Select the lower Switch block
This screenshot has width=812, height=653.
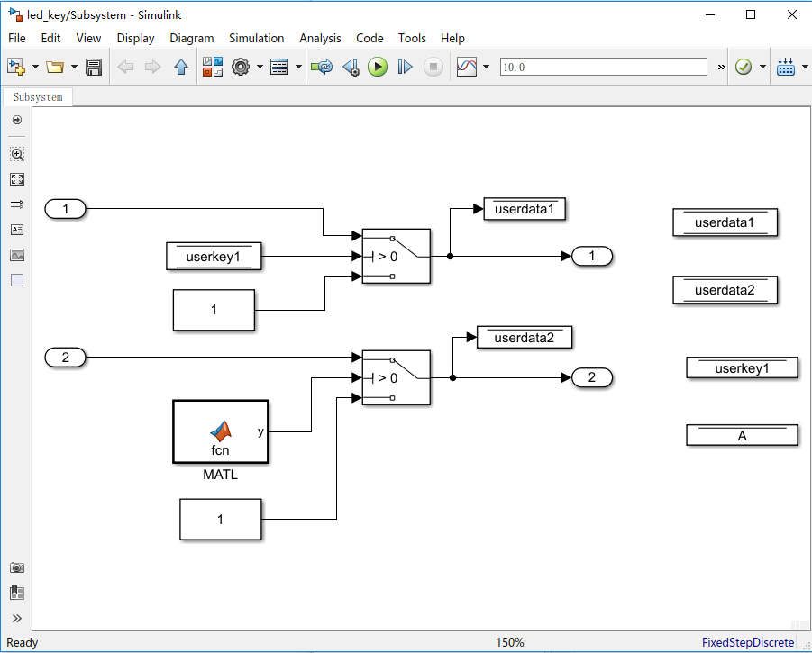point(397,377)
